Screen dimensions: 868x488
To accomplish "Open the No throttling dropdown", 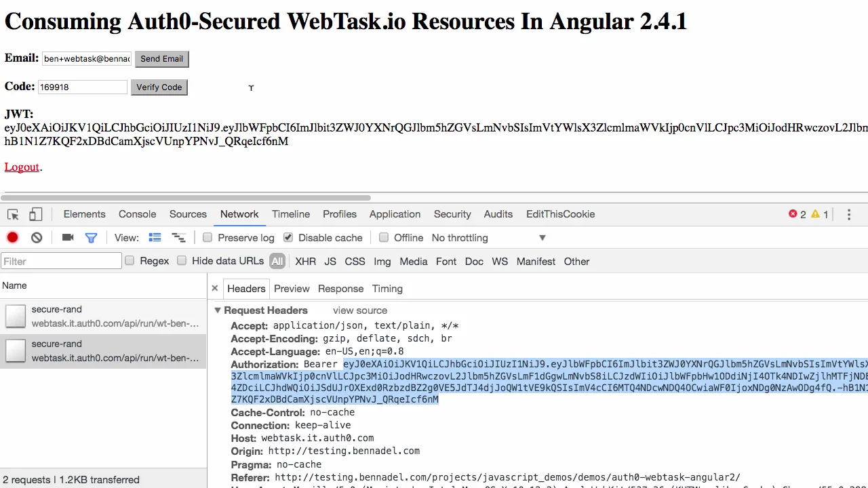I will [x=488, y=237].
